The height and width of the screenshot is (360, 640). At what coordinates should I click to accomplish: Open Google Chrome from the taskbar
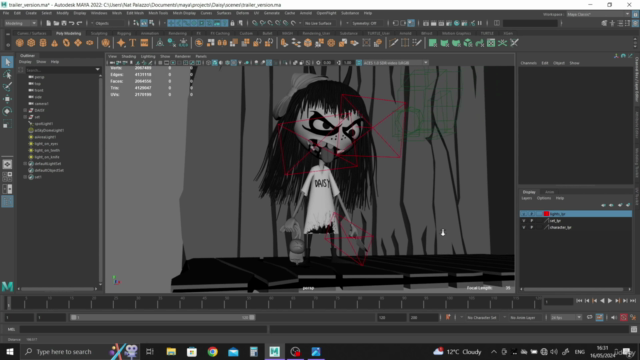coord(212,351)
